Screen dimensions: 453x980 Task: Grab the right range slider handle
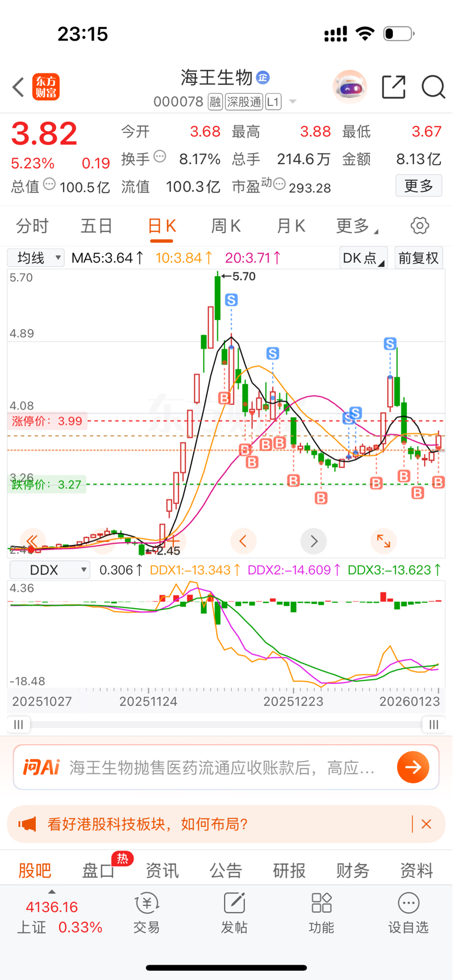pos(434,725)
